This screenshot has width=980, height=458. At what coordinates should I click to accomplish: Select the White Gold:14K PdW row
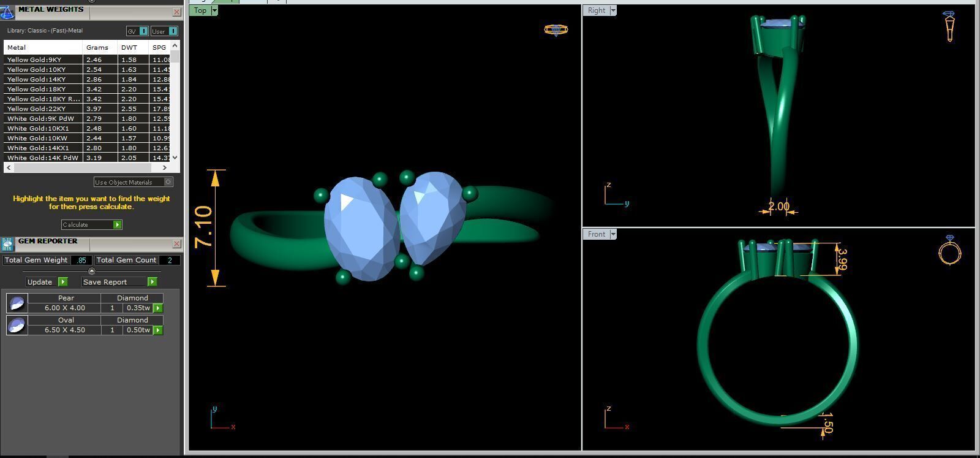coord(87,158)
